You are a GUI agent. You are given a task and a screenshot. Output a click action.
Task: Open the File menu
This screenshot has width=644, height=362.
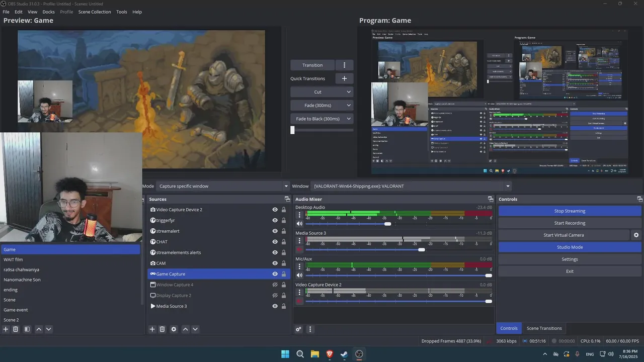[x=6, y=12]
